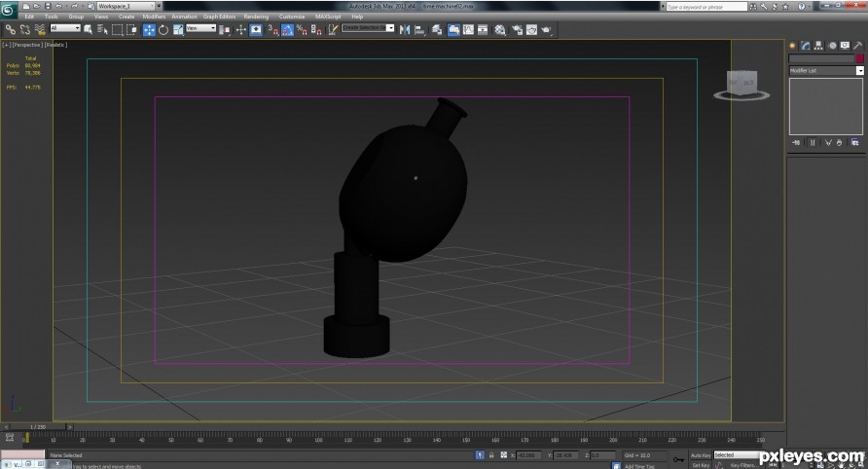Activate the Select Object tool
The height and width of the screenshot is (469, 868).
point(88,30)
